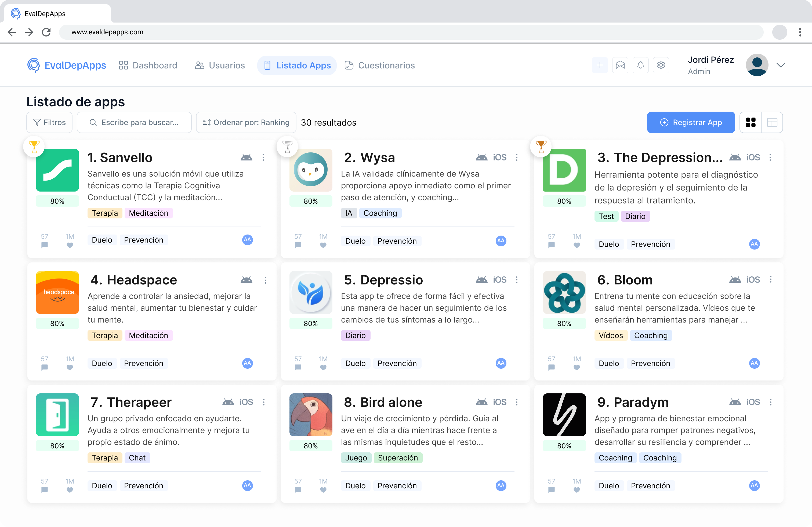Screen dimensions: 812x527
Task: Open the Usuarios navigation link
Action: pos(220,65)
